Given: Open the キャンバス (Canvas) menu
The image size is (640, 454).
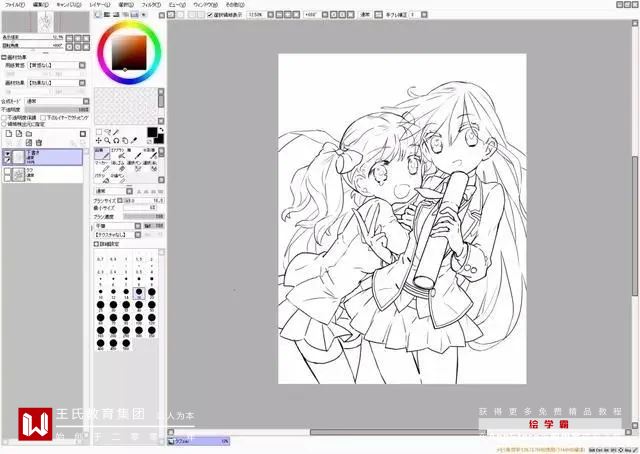Looking at the screenshot, I should [69, 5].
